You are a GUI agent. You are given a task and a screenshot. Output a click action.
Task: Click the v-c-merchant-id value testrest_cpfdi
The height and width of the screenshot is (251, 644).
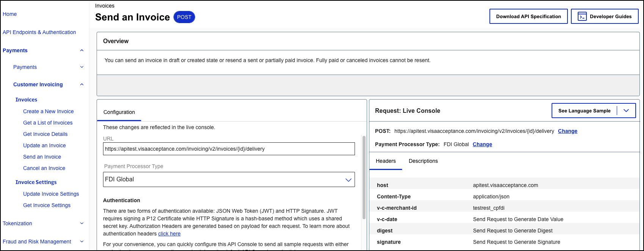click(x=489, y=208)
